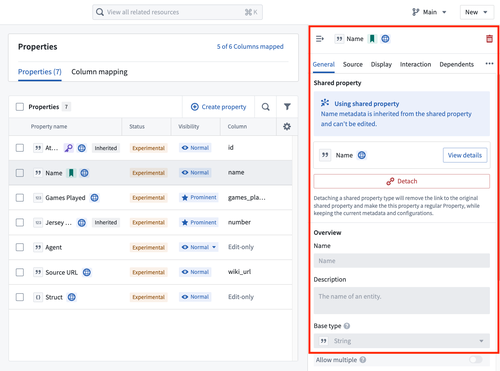
Task: Click the Normal visibility badge in Name row
Action: 195,172
